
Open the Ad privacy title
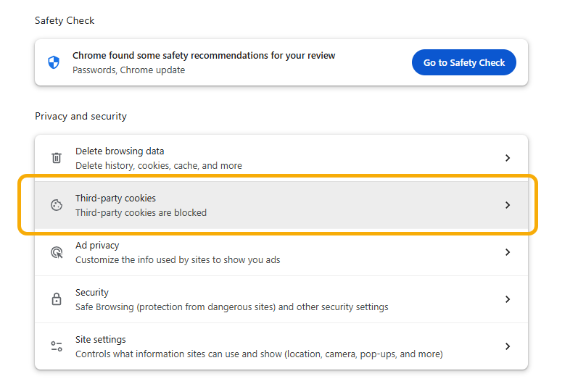97,246
